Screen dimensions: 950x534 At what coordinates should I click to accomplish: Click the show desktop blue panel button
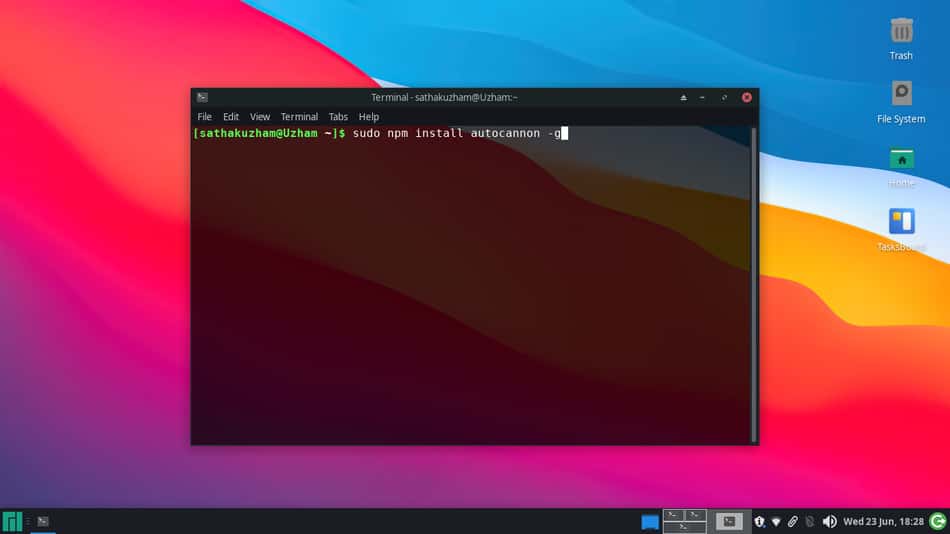(x=649, y=522)
